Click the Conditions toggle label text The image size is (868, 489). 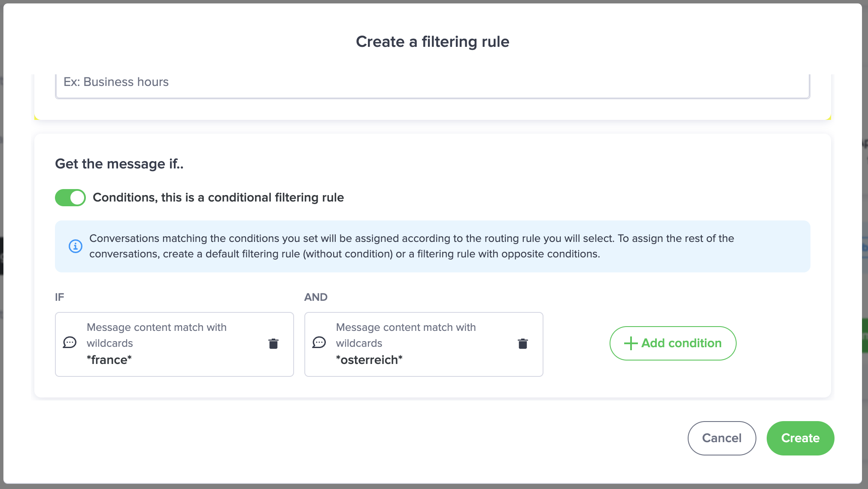click(x=218, y=198)
